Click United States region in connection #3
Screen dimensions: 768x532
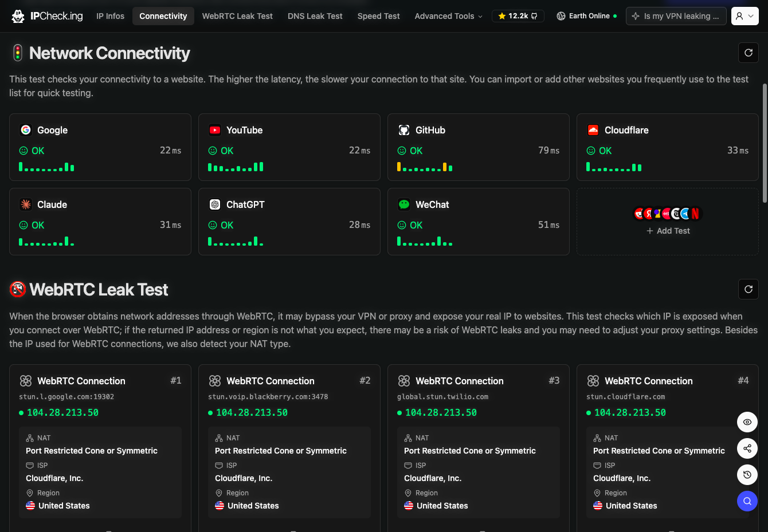click(442, 506)
